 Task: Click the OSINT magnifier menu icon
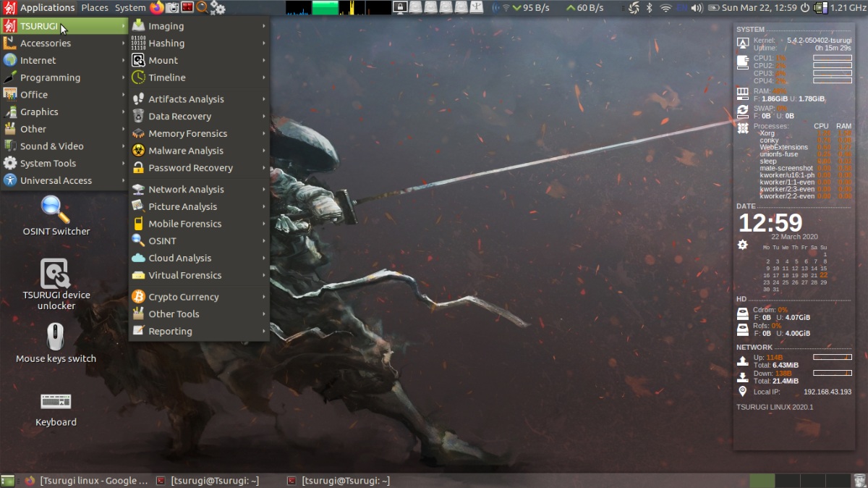[138, 240]
